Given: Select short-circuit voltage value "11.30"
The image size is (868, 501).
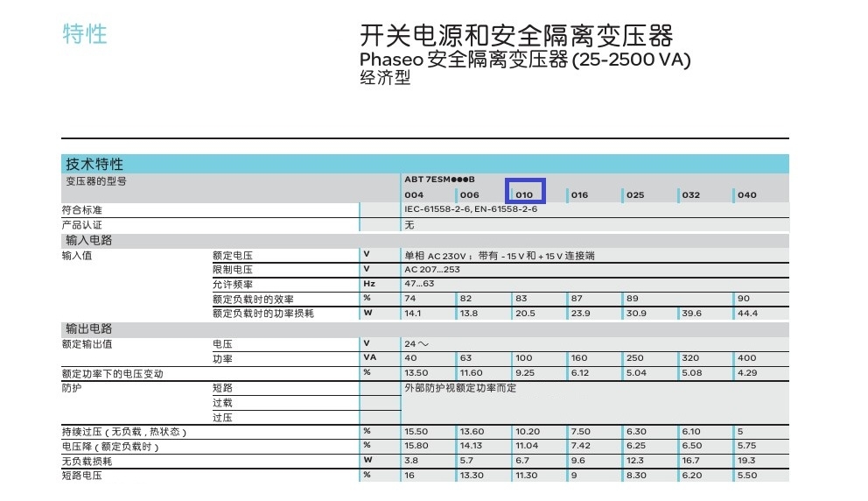Looking at the screenshot, I should [x=527, y=476].
